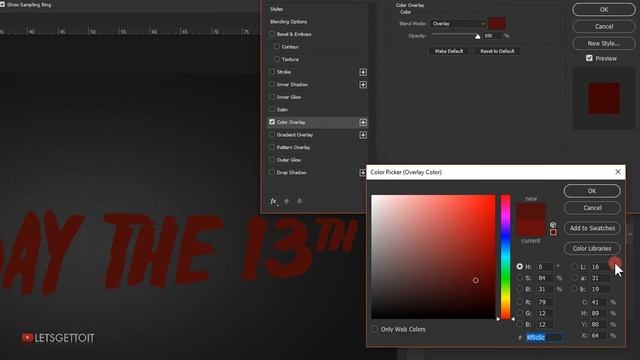Enable the Inner Glow checkbox
The height and width of the screenshot is (360, 640).
(x=272, y=97)
